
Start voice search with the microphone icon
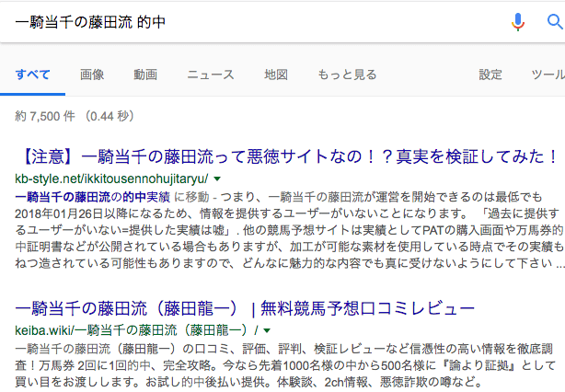tap(518, 22)
